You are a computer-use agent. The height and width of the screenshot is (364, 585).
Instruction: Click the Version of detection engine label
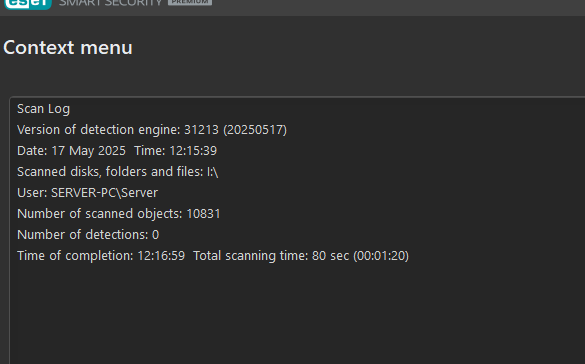click(99, 130)
